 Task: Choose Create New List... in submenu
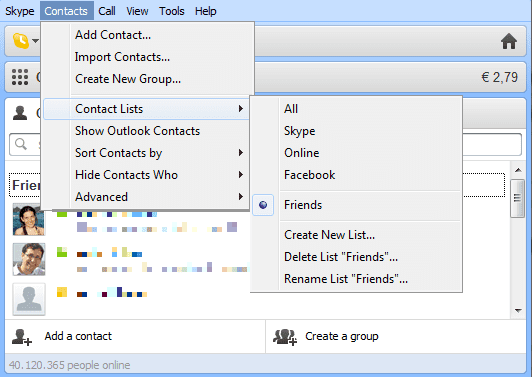click(x=356, y=235)
